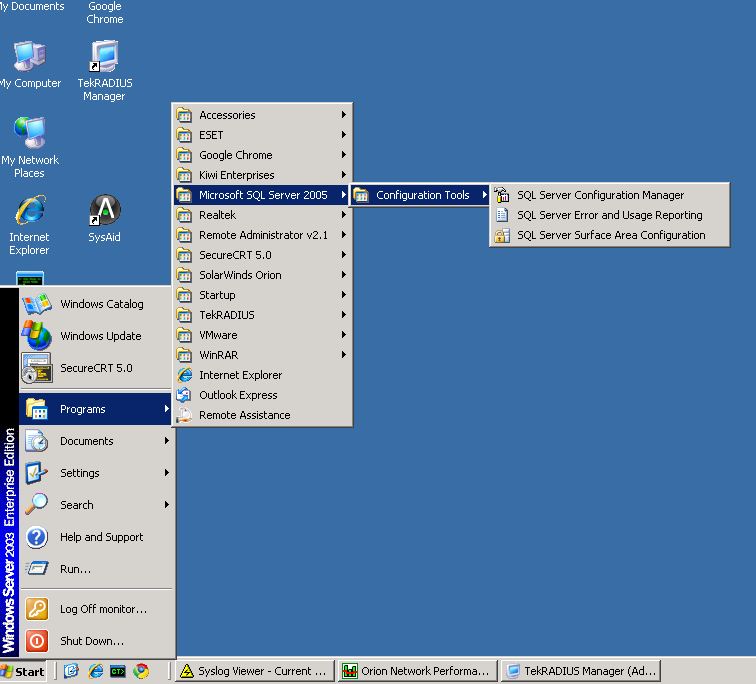The height and width of the screenshot is (684, 756).
Task: Open the SysAid desktop icon
Action: [104, 212]
